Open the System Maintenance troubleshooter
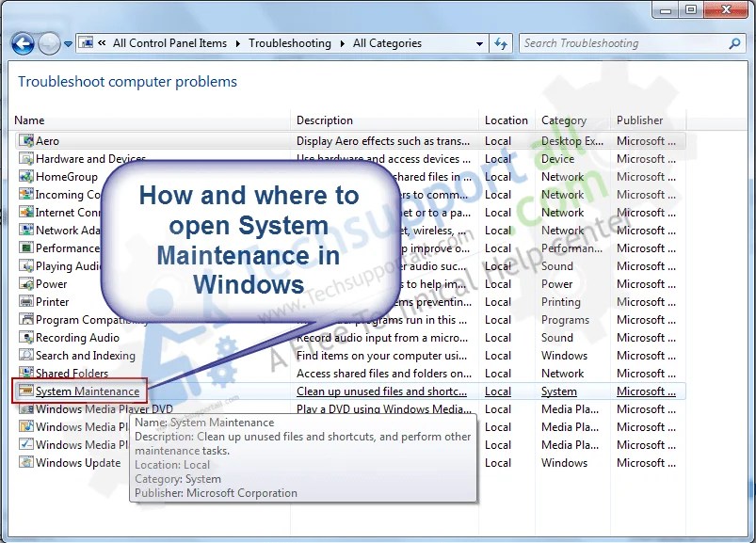The width and height of the screenshot is (756, 543). point(88,391)
